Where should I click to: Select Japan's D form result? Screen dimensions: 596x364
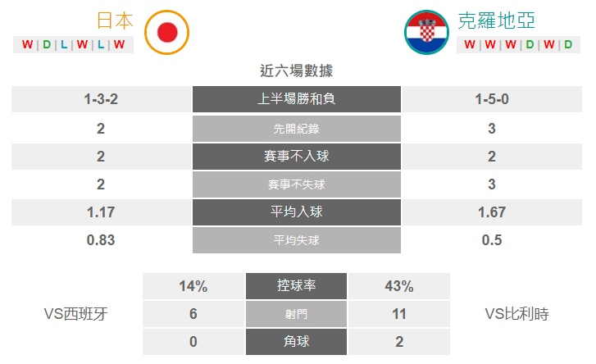[47, 44]
